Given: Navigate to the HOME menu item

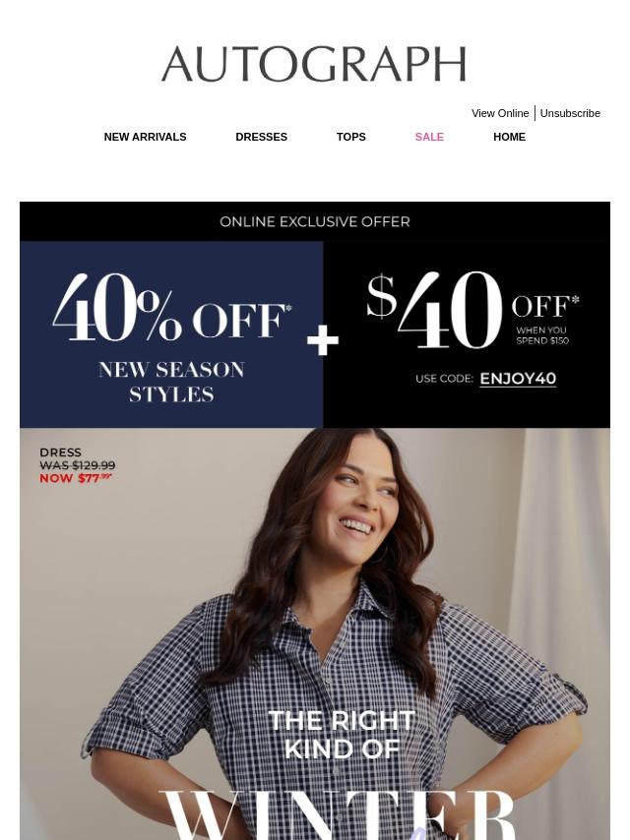Looking at the screenshot, I should click(509, 137).
